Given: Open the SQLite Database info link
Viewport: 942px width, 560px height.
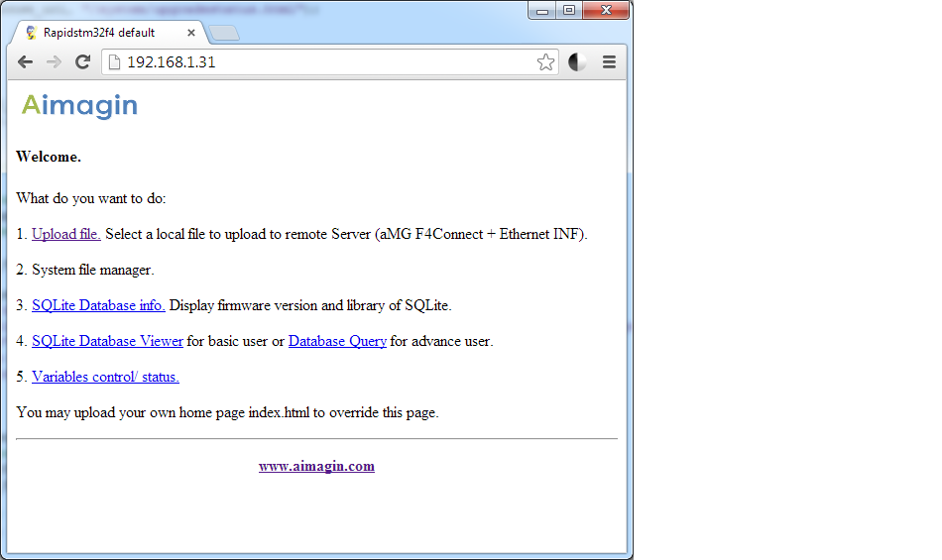Looking at the screenshot, I should [x=98, y=305].
